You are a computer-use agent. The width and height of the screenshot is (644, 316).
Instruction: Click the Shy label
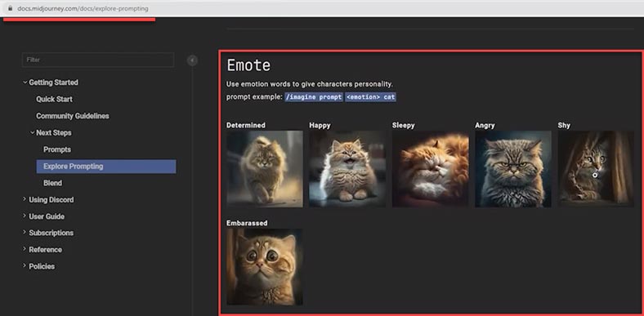pyautogui.click(x=564, y=125)
